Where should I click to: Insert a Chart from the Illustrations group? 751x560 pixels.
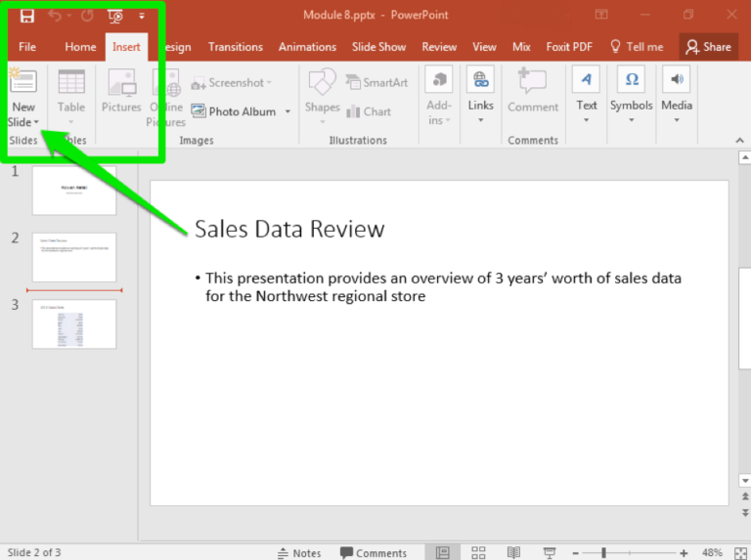click(x=369, y=111)
